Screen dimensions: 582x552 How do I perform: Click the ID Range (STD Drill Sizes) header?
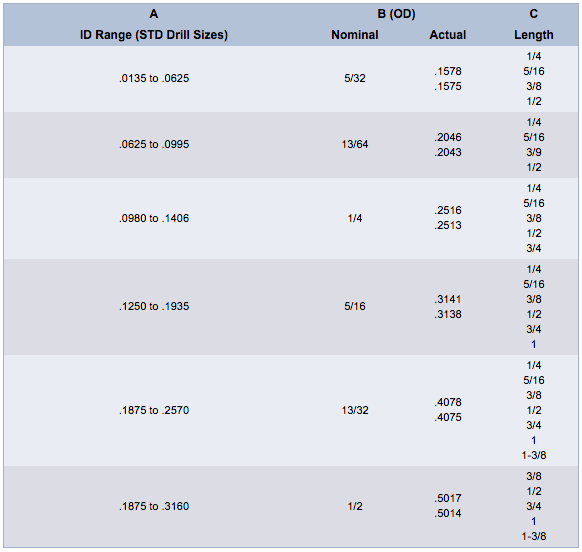click(154, 35)
